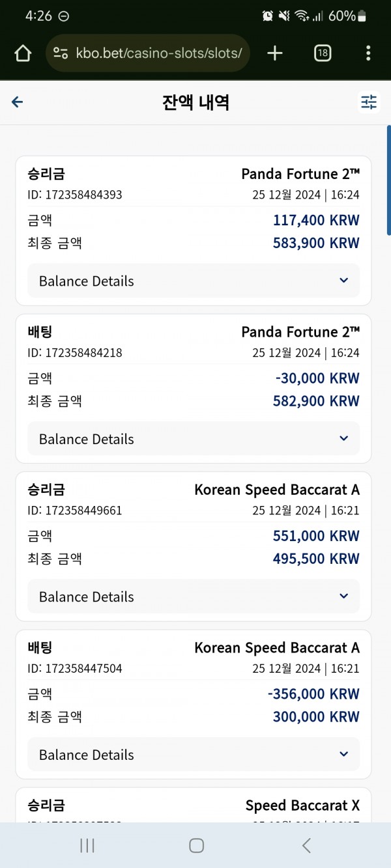Expand Balance Details for 551,000 KRW win
The height and width of the screenshot is (868, 391).
194,596
